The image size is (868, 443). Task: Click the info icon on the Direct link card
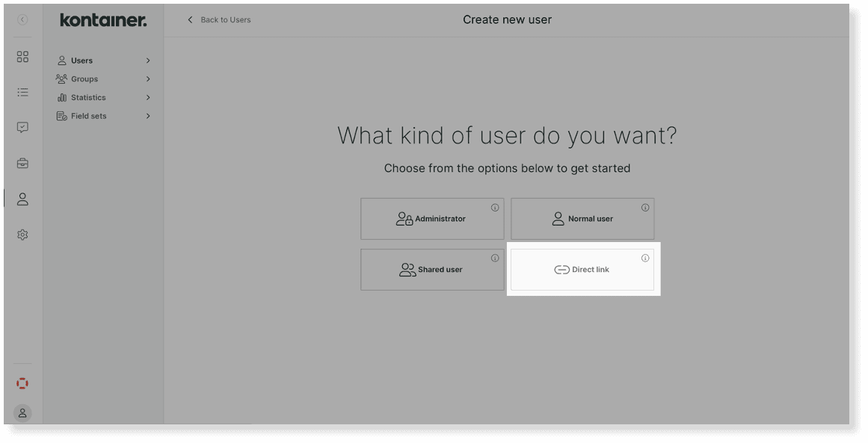coord(644,258)
